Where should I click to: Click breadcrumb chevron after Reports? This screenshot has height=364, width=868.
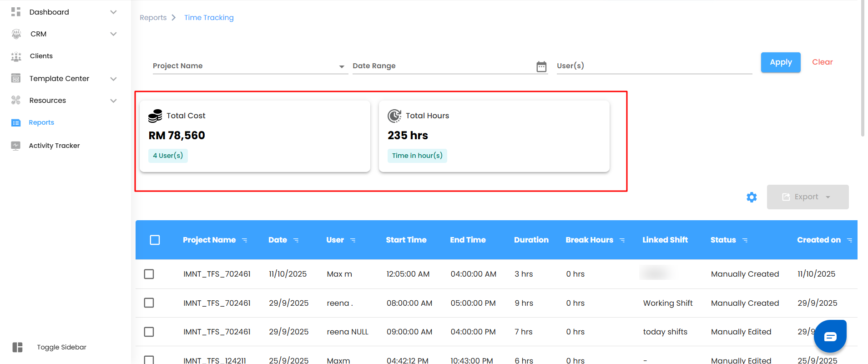(173, 17)
